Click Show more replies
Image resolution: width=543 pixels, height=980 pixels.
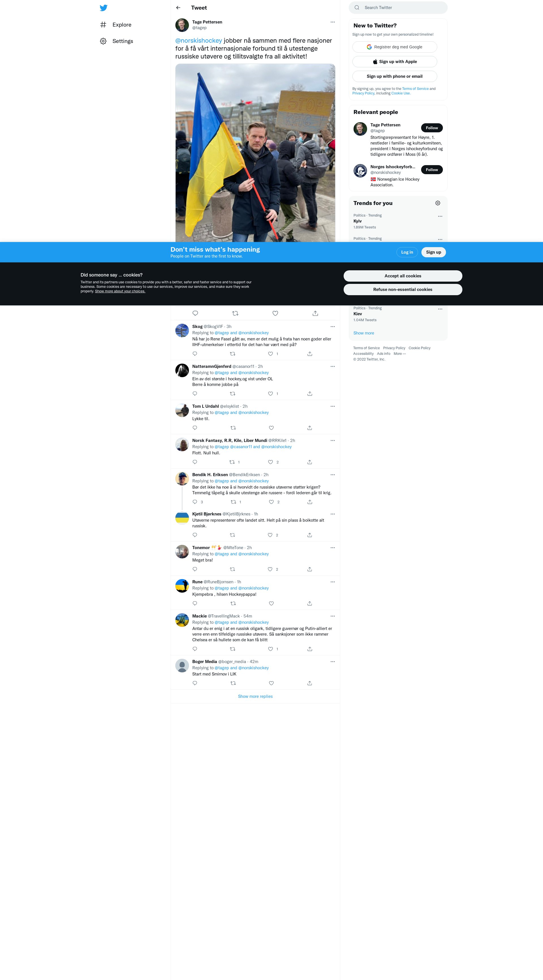click(255, 697)
